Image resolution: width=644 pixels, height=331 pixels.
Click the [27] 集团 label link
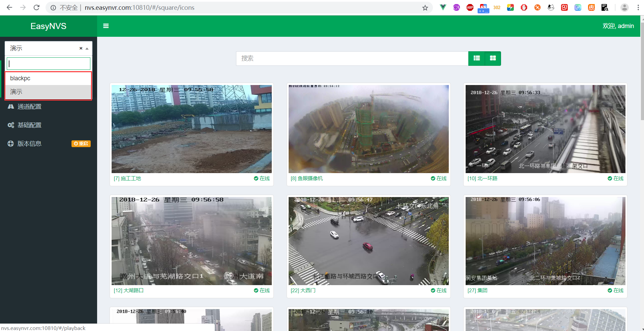click(x=477, y=291)
